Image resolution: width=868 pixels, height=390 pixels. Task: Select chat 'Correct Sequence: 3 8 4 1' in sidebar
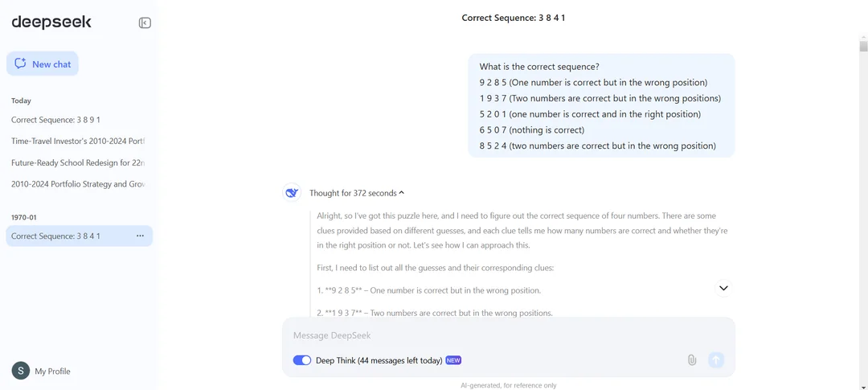[x=55, y=236]
